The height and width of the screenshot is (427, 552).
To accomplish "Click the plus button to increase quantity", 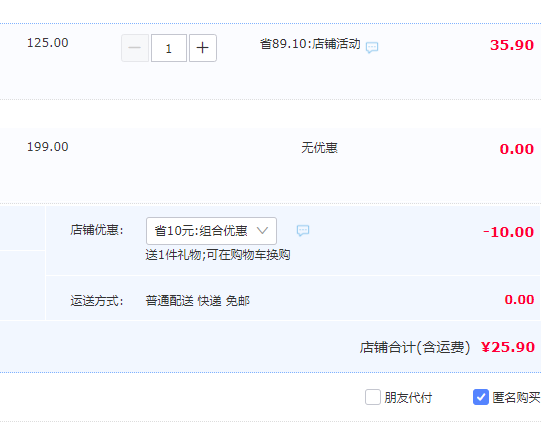I will pos(203,48).
